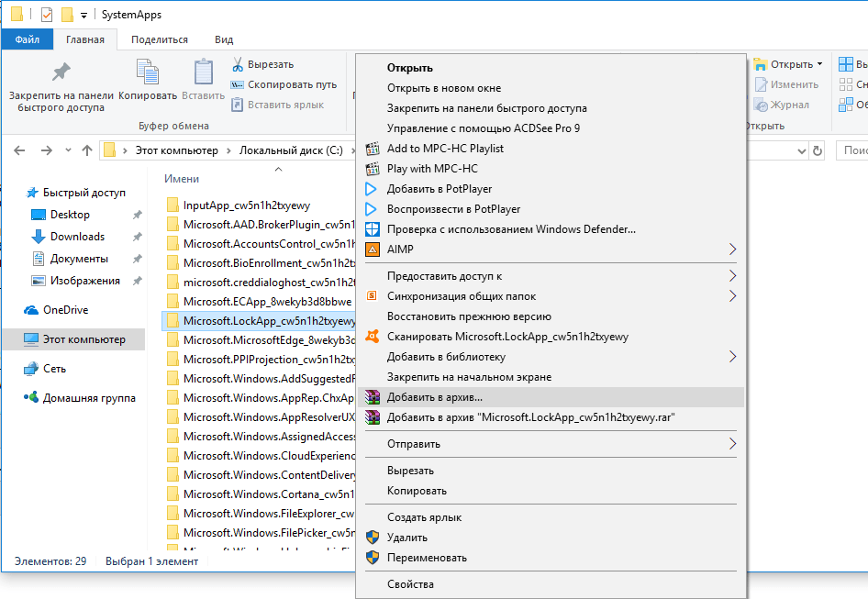Viewport: 868px width, 599px height.
Task: Expand the address bar history dropdown
Action: (801, 150)
